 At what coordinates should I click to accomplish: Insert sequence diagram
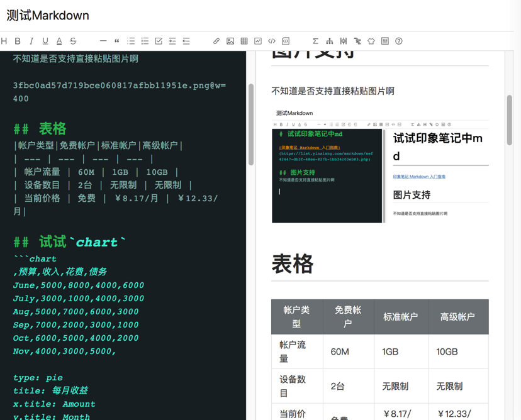coord(344,41)
